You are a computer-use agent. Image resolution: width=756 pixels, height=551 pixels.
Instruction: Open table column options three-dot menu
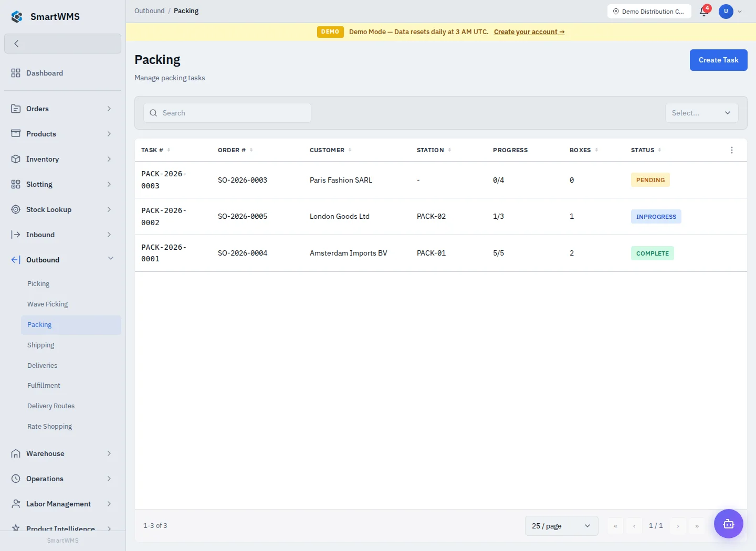[732, 150]
